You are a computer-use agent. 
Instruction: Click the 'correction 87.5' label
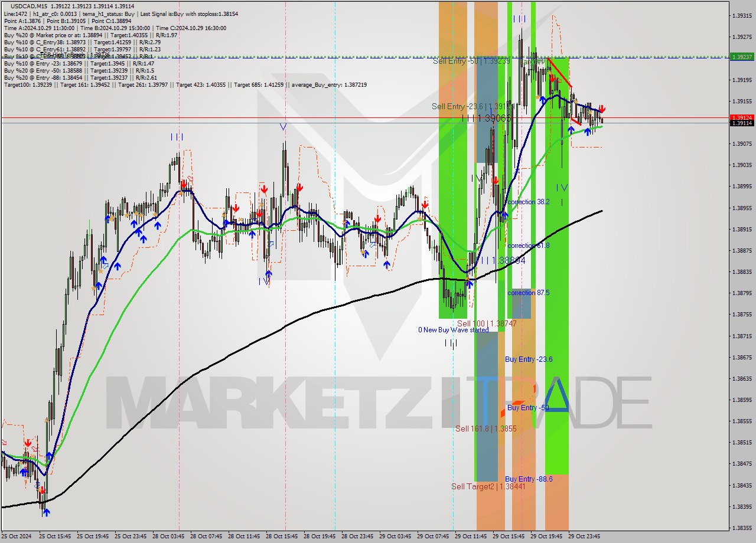tap(529, 293)
